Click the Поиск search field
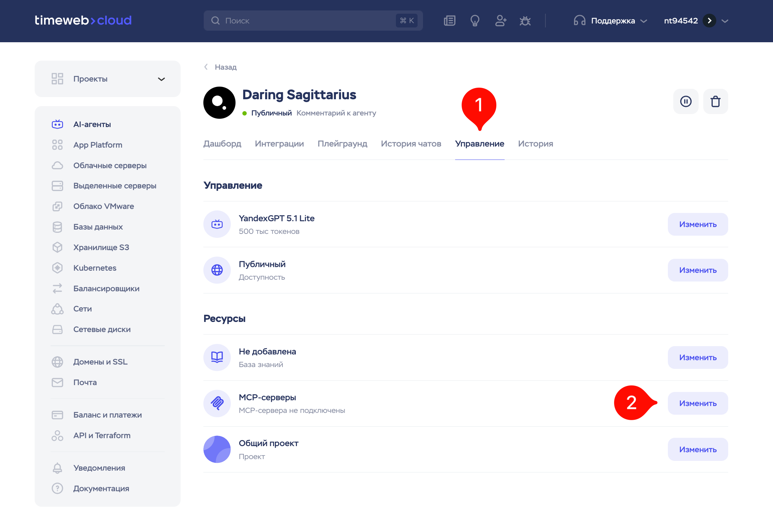The height and width of the screenshot is (532, 773). 307,21
